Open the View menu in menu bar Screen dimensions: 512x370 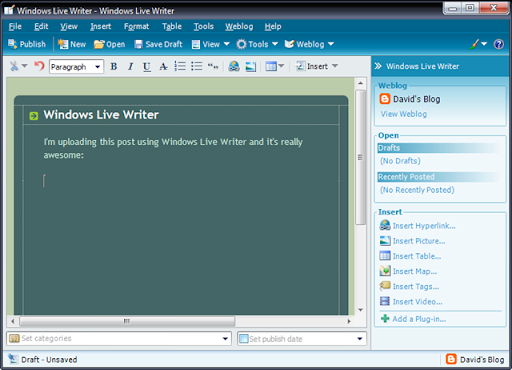coord(69,26)
